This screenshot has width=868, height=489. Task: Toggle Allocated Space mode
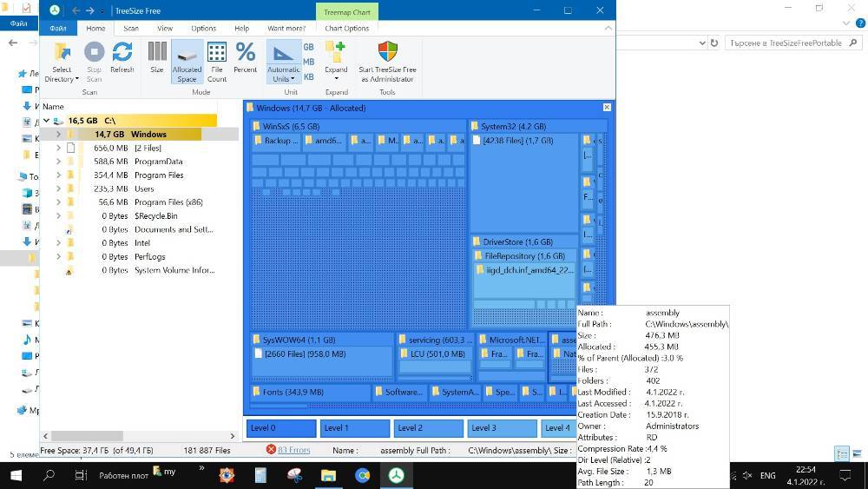pyautogui.click(x=187, y=62)
